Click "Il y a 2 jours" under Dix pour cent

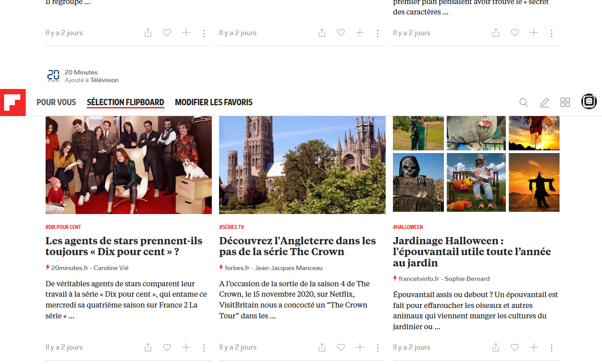pos(64,347)
